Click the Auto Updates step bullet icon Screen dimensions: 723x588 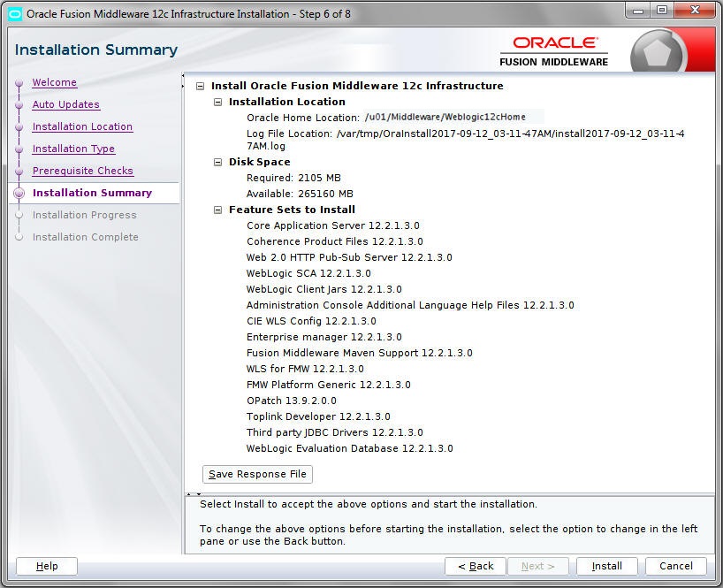[19, 105]
